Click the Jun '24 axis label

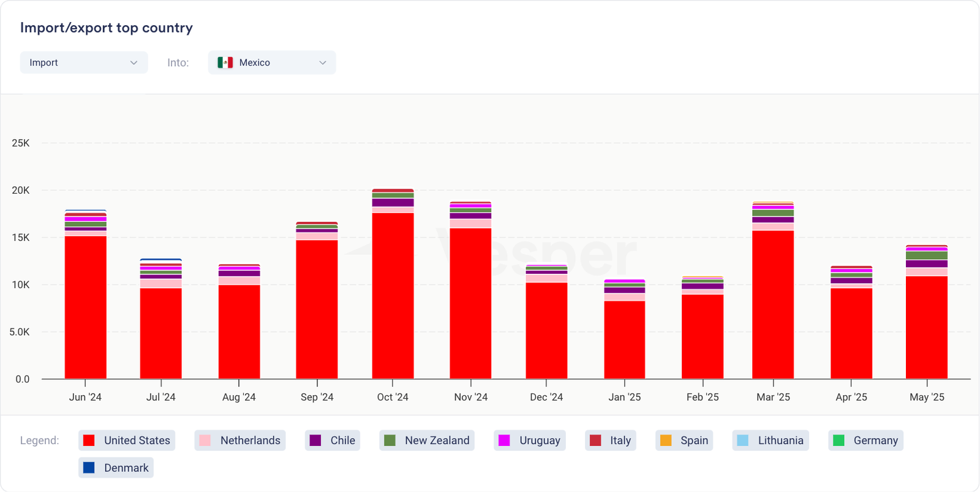85,397
